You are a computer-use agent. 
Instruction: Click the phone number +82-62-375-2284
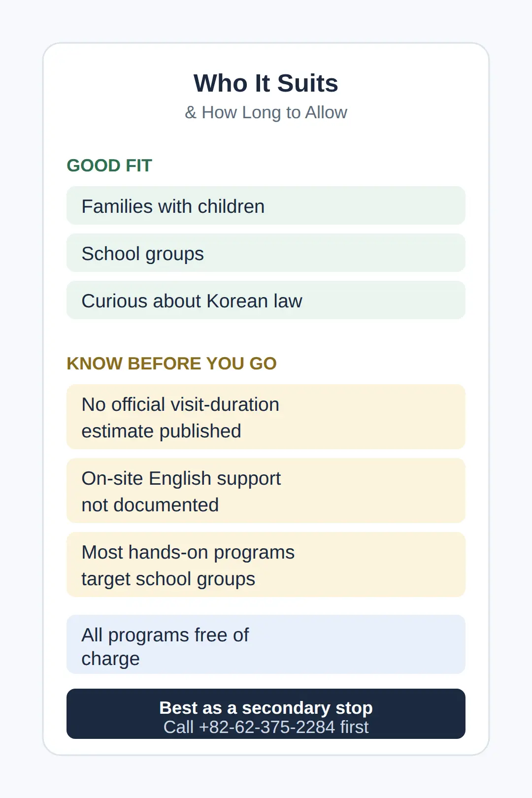[x=267, y=727]
